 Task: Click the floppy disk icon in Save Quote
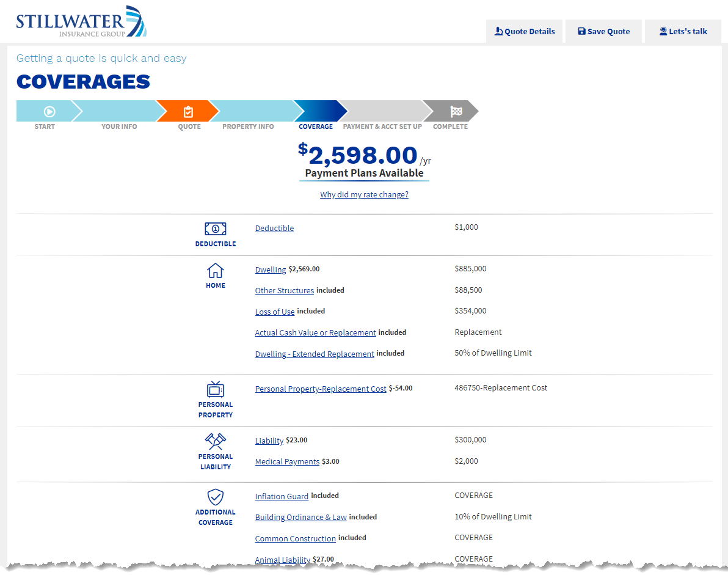coord(581,31)
